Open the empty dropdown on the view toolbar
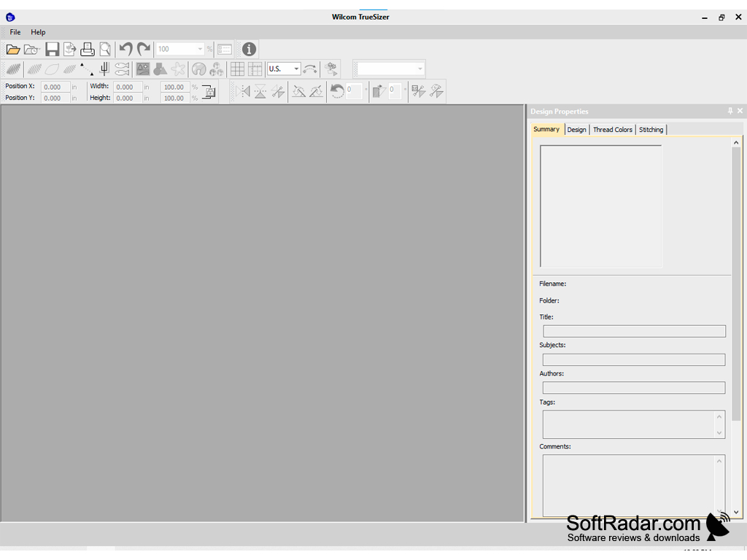Screen dimensions: 747x560 coord(390,69)
